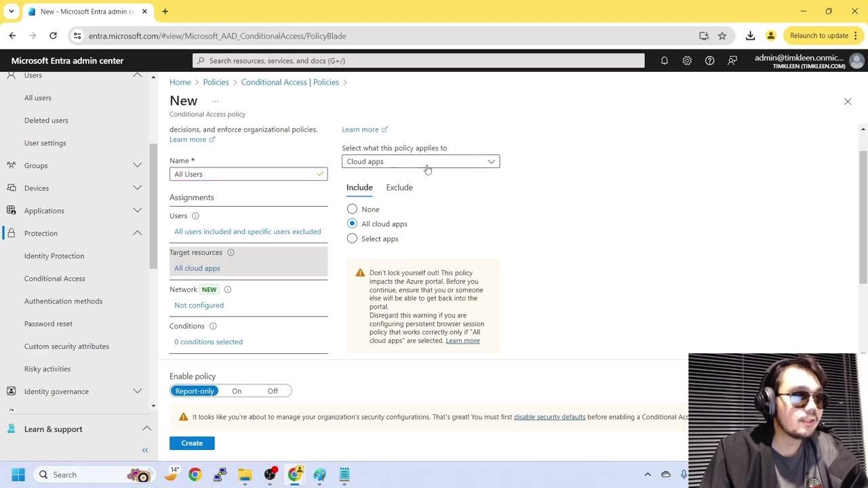Screen dimensions: 868x488
Task: Open the feedback icon in header
Action: point(732,61)
